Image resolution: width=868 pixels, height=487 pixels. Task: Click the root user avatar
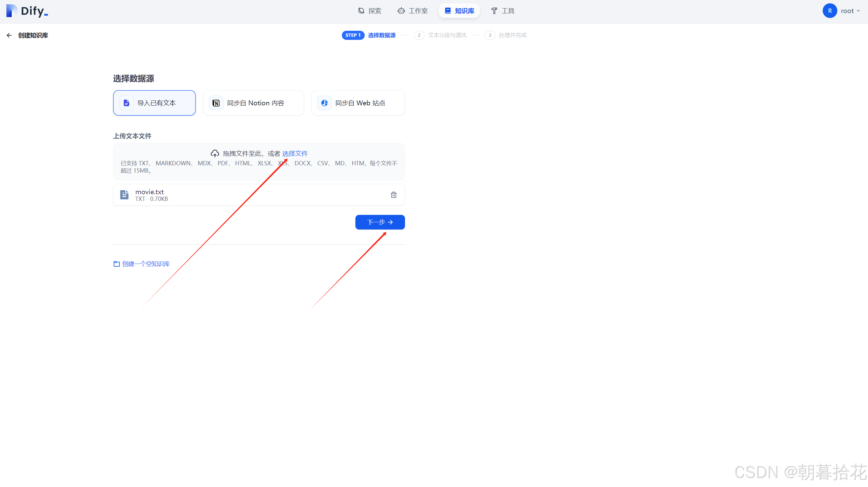[x=830, y=11]
